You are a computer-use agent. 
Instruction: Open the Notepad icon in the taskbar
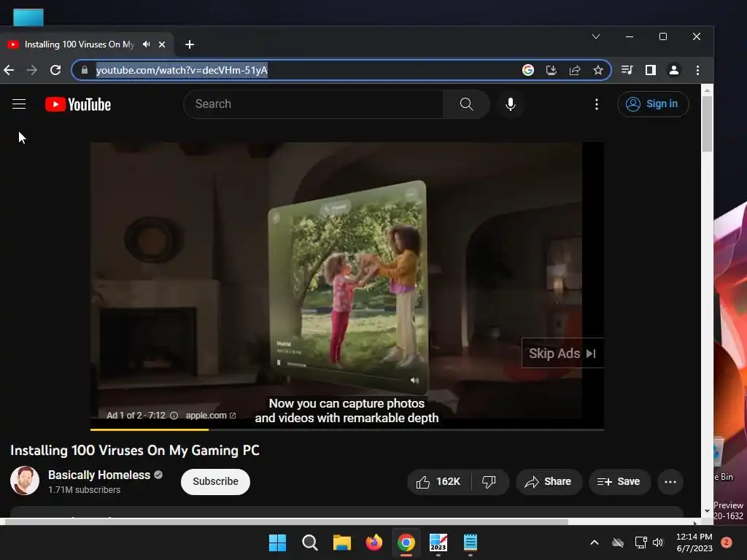pyautogui.click(x=471, y=542)
